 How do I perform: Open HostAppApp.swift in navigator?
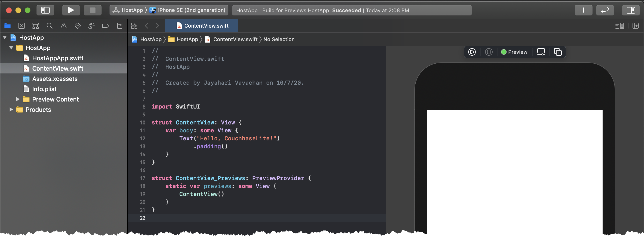(x=58, y=58)
